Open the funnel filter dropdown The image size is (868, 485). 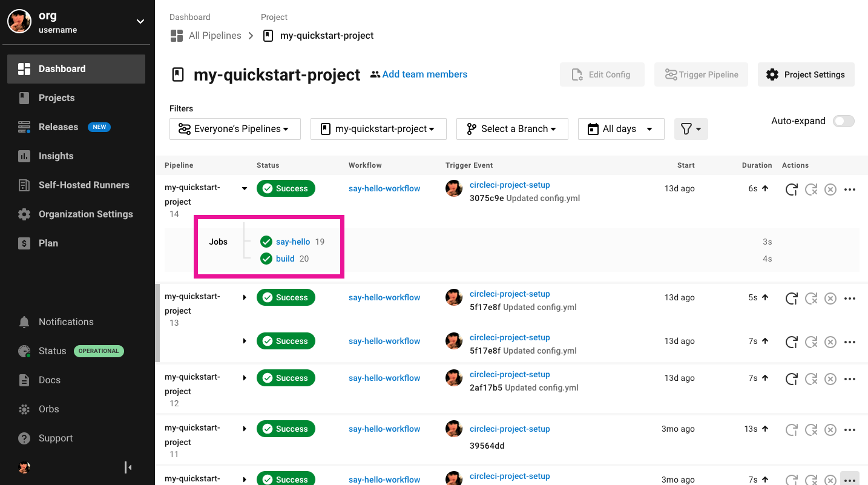pos(691,129)
